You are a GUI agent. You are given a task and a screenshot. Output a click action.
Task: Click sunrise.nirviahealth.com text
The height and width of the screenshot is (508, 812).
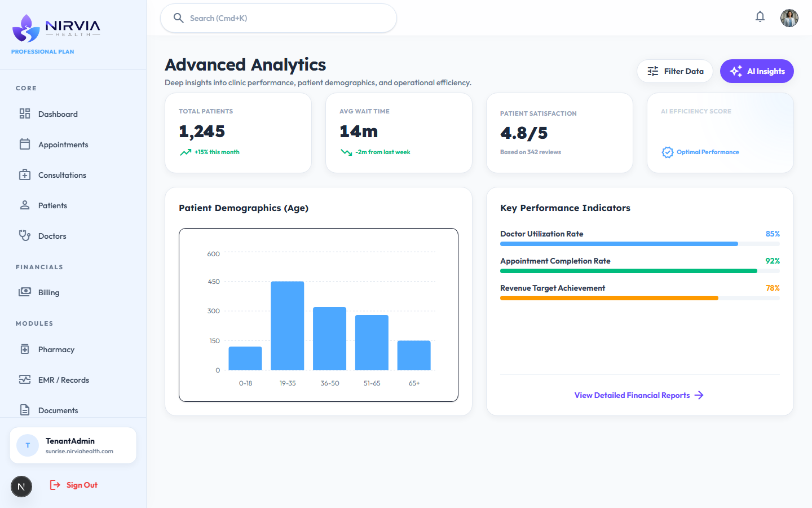click(80, 452)
